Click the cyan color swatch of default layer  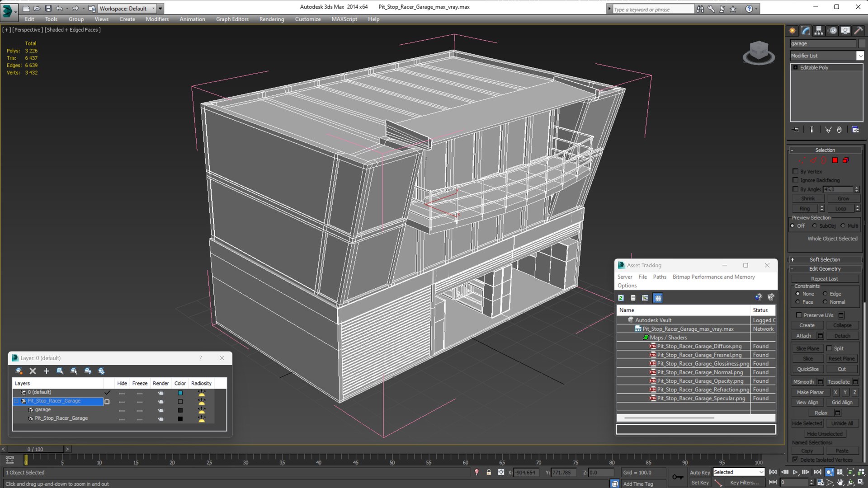[x=180, y=393]
